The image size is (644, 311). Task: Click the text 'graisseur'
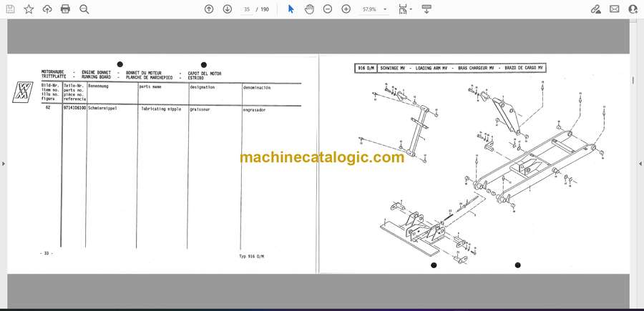tap(200, 109)
